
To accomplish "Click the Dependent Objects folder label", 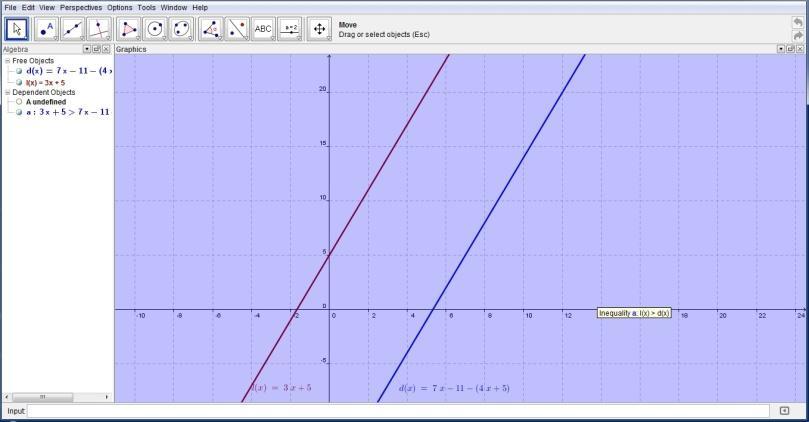I will [x=44, y=92].
